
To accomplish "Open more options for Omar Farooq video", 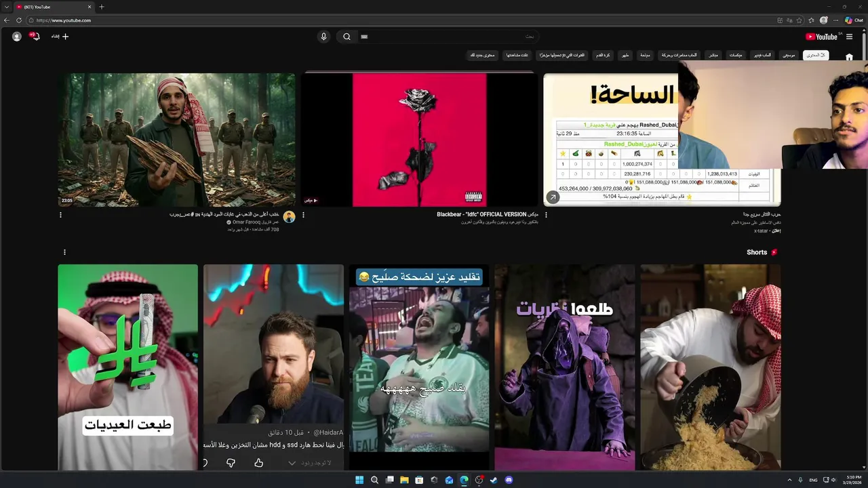I will coord(60,215).
